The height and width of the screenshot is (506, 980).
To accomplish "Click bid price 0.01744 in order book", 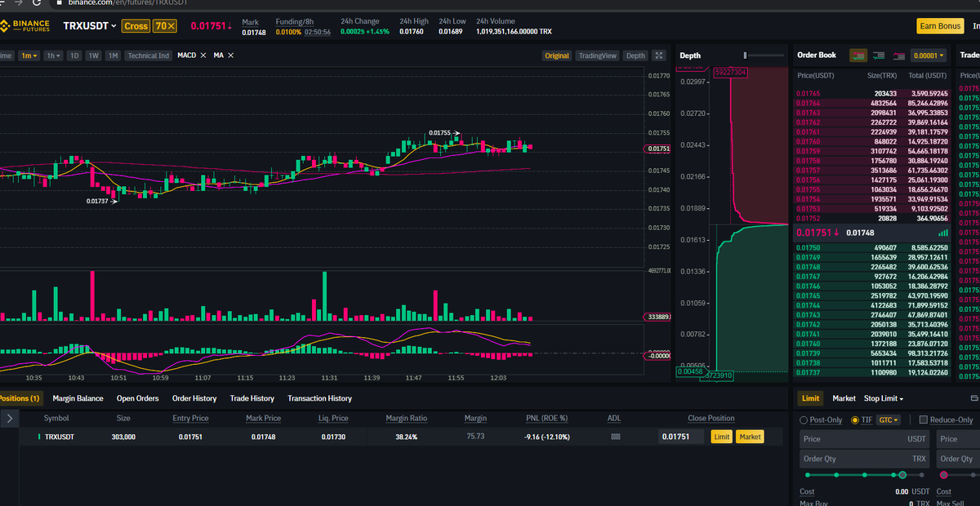I will (807, 305).
